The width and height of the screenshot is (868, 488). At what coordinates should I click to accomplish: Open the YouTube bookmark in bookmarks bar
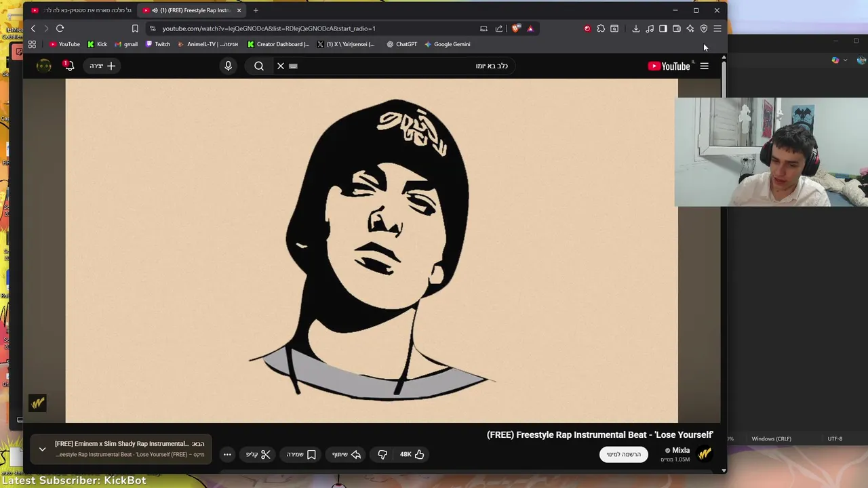64,44
